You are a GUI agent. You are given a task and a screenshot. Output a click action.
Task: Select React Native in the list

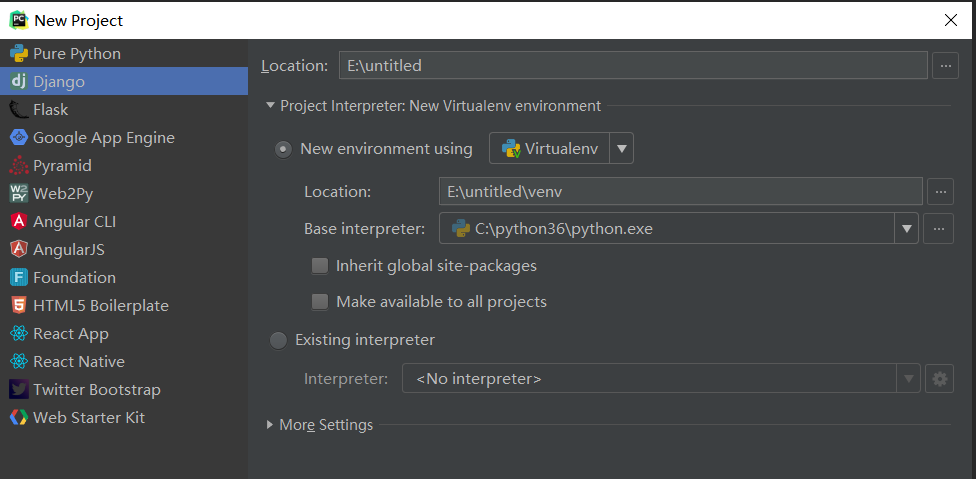pyautogui.click(x=124, y=361)
